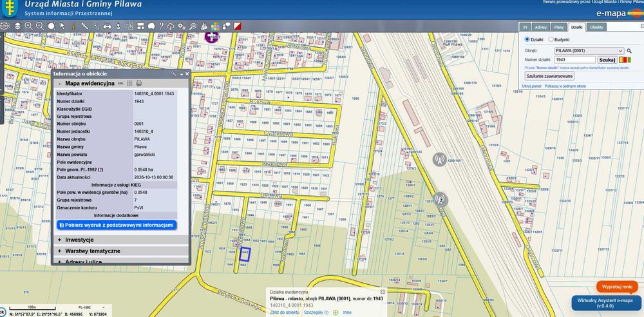Click the chain link icon in toolbar
The height and width of the screenshot is (317, 644).
point(96,26)
